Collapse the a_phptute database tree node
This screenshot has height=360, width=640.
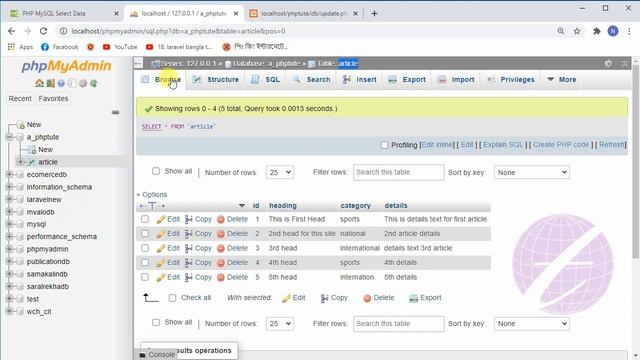[x=9, y=137]
